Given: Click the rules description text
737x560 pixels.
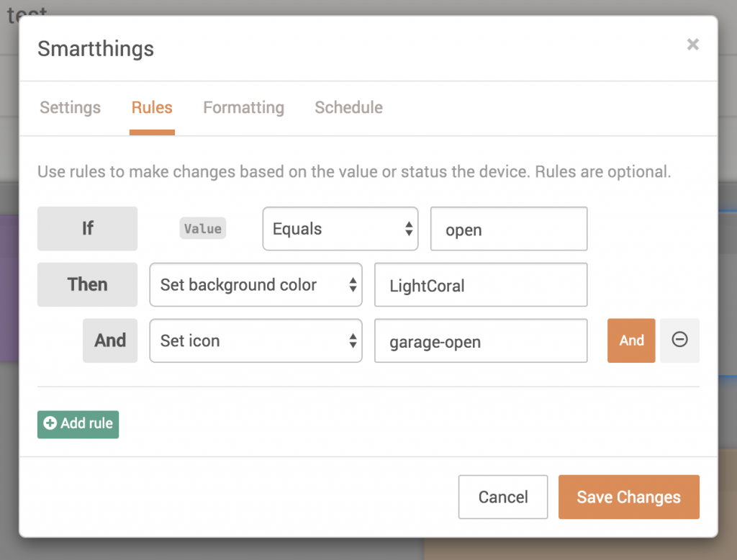Looking at the screenshot, I should tap(354, 171).
